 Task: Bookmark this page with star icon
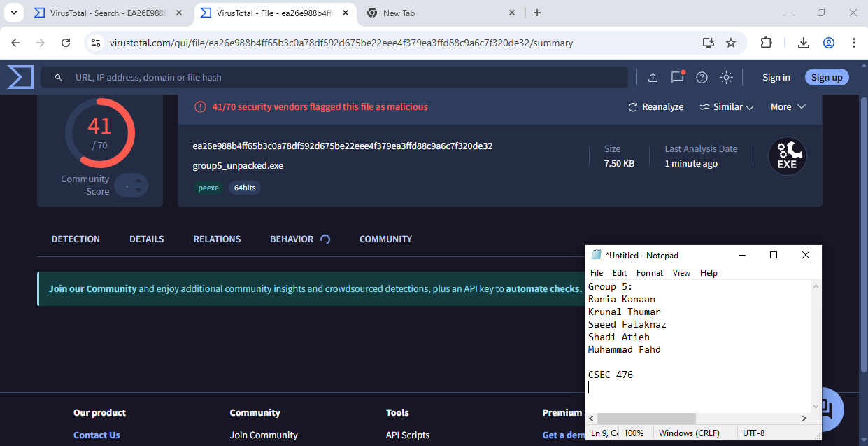[731, 43]
